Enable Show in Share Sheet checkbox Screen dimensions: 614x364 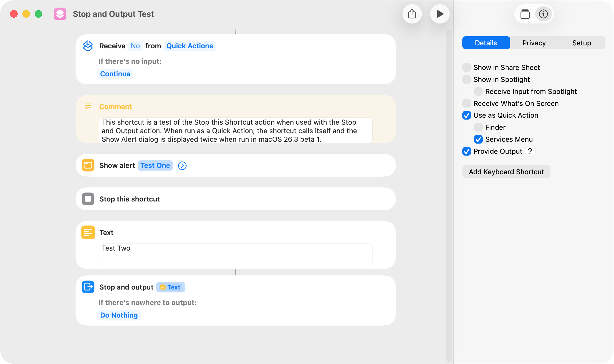point(466,68)
